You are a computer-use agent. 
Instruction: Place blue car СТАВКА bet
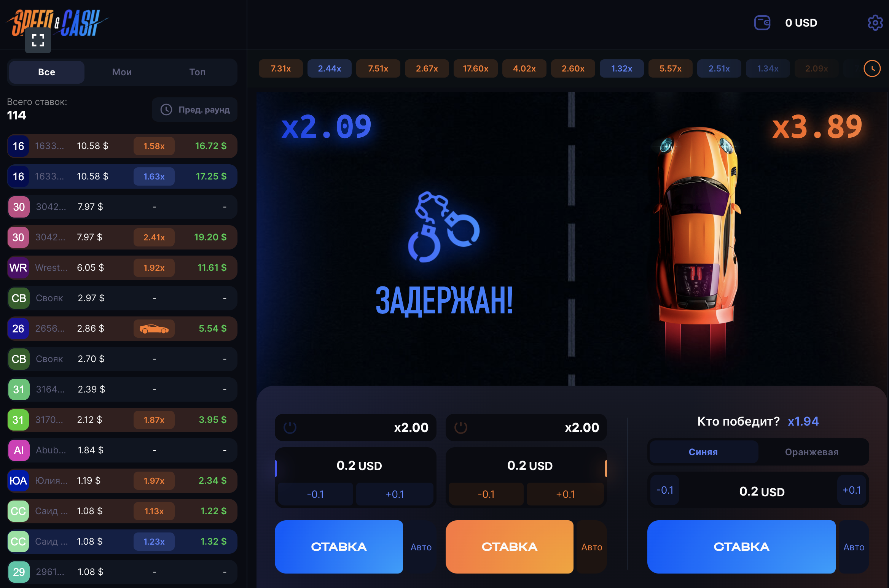pos(339,547)
